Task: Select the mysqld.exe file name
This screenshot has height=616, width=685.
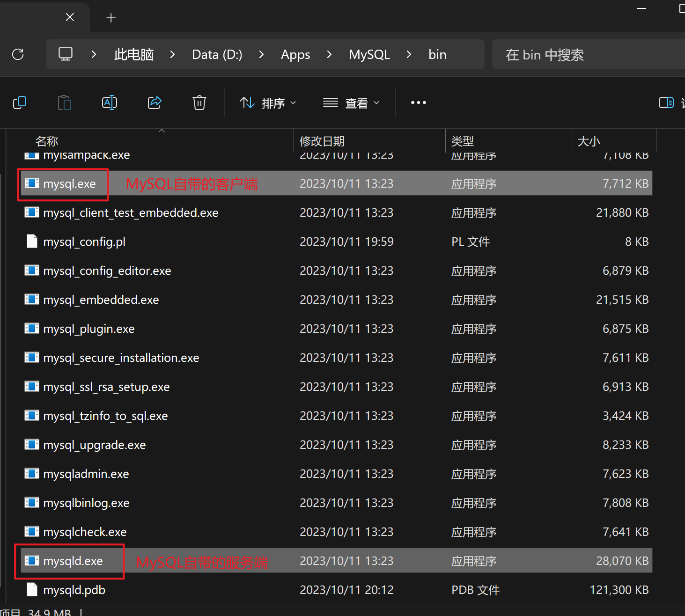Action: pyautogui.click(x=73, y=561)
